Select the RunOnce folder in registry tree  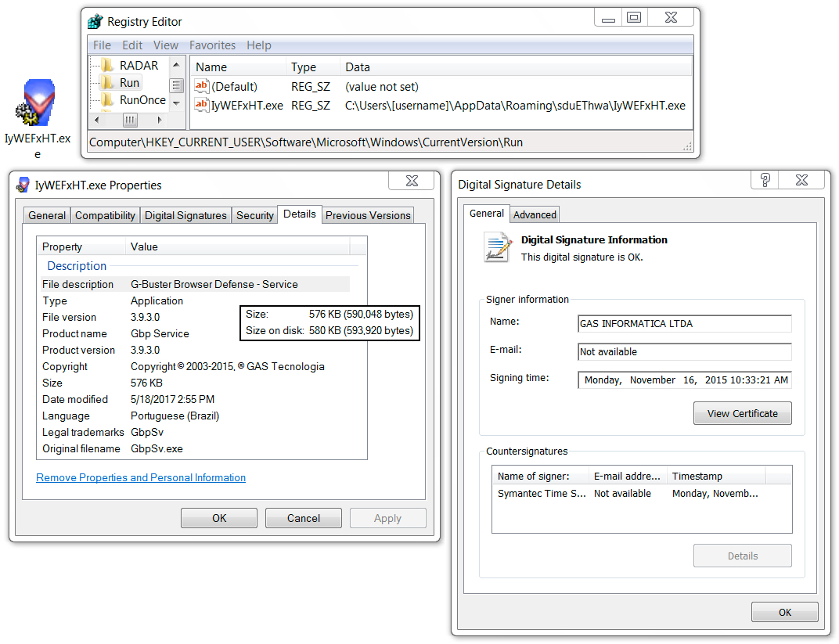[142, 100]
